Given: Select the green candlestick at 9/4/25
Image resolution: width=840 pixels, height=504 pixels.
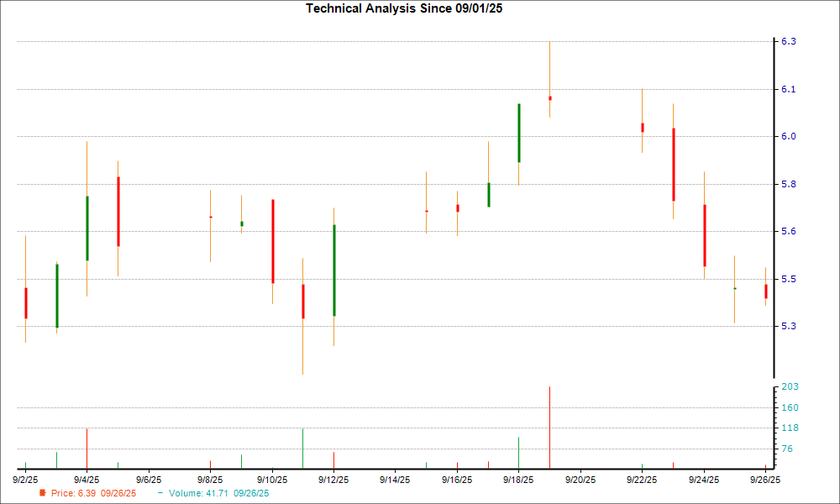Looking at the screenshot, I should 87,228.
